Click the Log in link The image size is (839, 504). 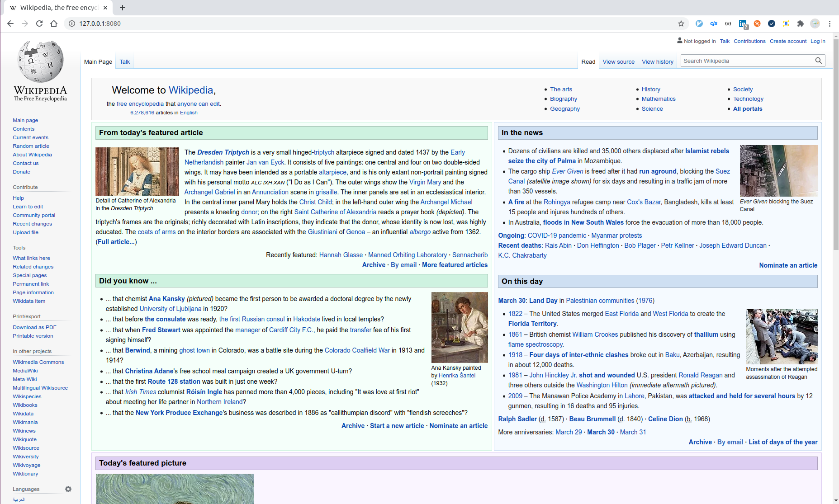tap(818, 41)
